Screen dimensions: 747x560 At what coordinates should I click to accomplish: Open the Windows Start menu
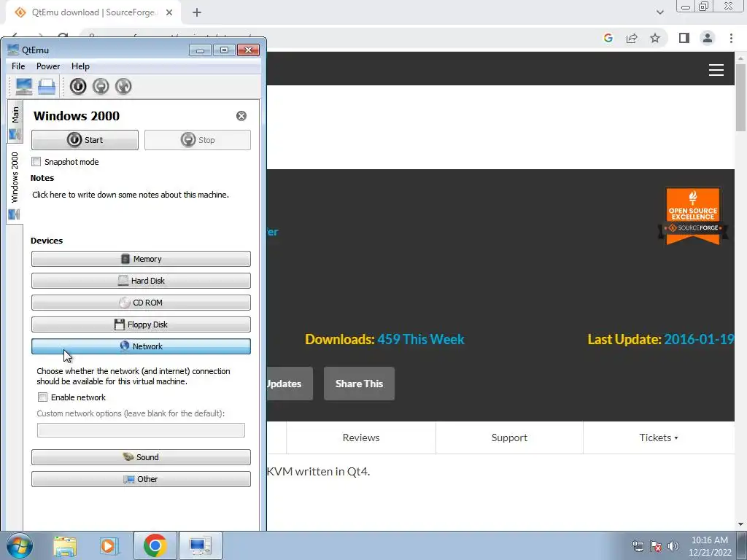tap(20, 545)
